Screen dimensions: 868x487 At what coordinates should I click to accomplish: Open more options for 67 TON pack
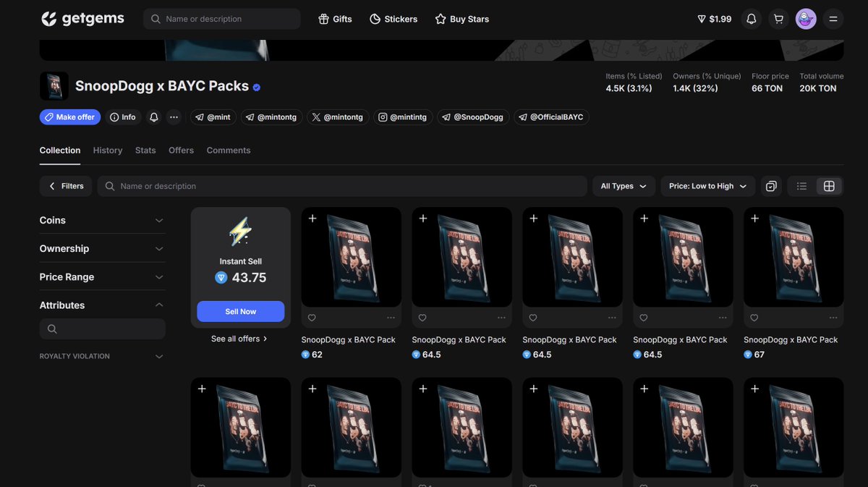834,318
